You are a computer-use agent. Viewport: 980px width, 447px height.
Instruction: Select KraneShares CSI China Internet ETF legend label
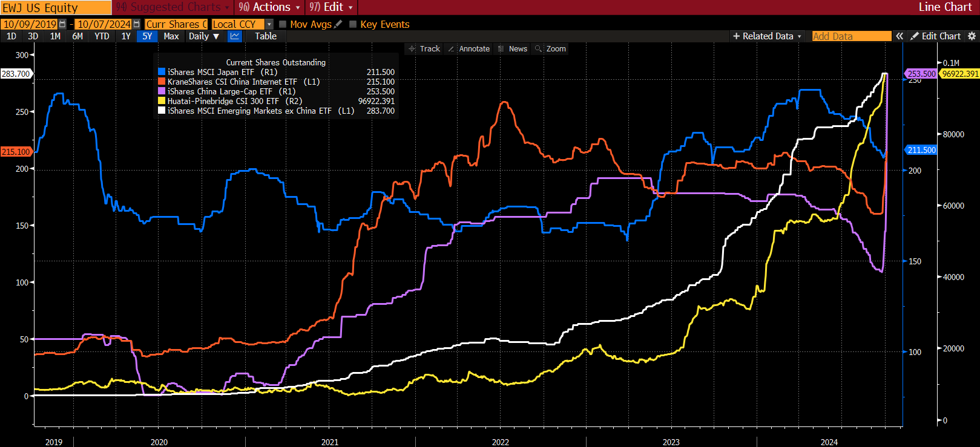tap(244, 82)
